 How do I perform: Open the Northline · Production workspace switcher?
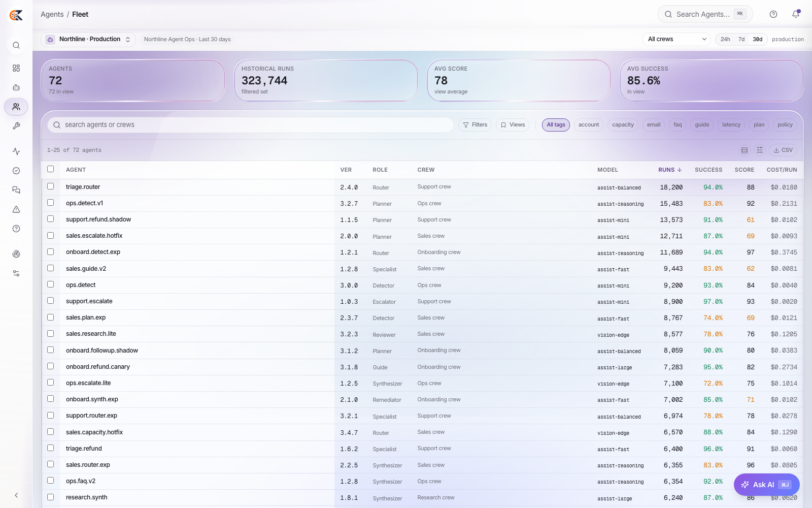pos(88,39)
